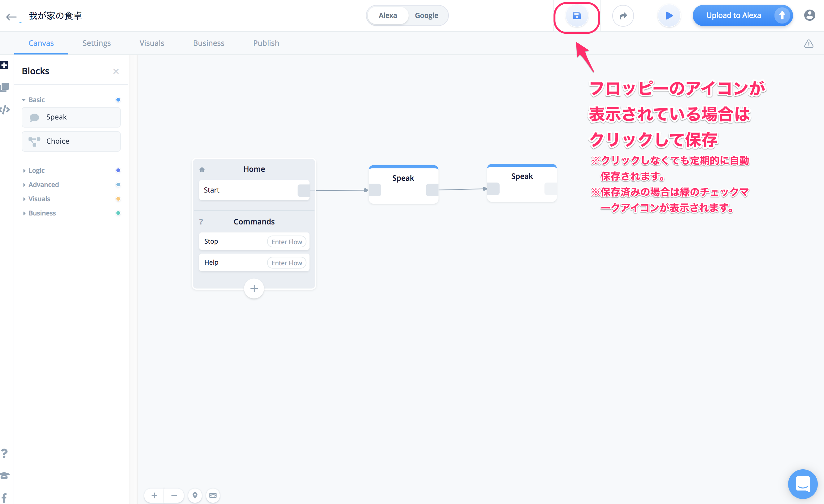Image resolution: width=824 pixels, height=504 pixels.
Task: Click the floppy disk save icon
Action: (577, 16)
